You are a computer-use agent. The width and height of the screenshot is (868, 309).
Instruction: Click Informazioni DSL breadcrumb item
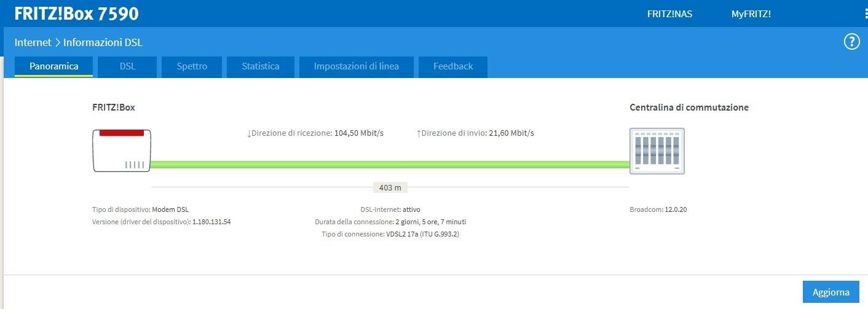[x=103, y=42]
